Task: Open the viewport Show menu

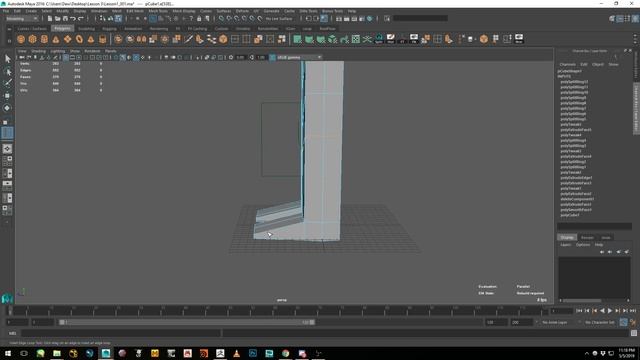Action: [x=75, y=51]
